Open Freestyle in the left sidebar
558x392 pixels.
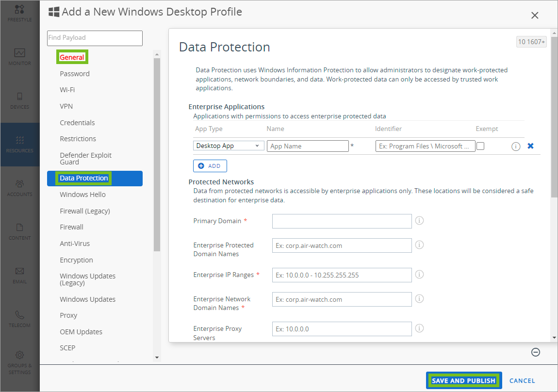click(x=19, y=14)
